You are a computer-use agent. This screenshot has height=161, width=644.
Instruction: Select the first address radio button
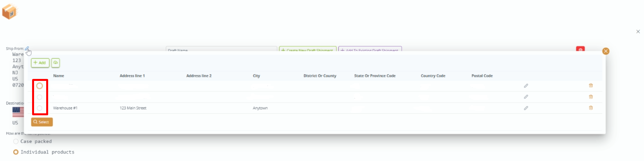tap(40, 86)
